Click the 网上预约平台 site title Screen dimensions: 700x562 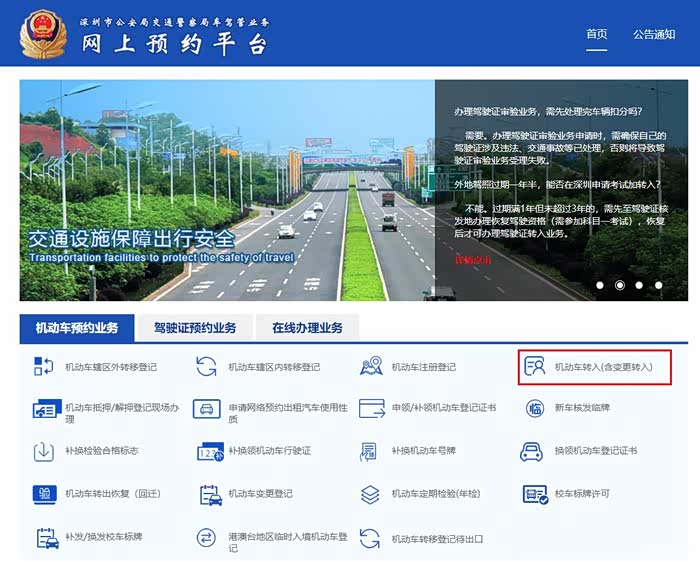click(x=174, y=45)
